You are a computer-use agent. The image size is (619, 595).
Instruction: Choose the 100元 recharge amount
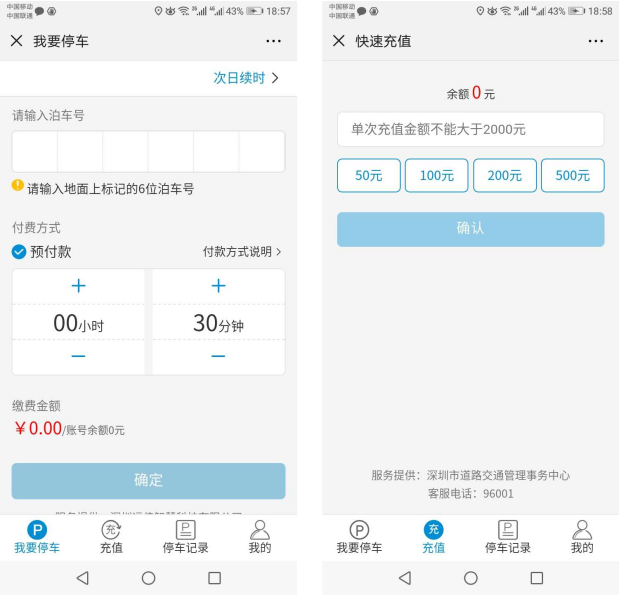[x=437, y=175]
